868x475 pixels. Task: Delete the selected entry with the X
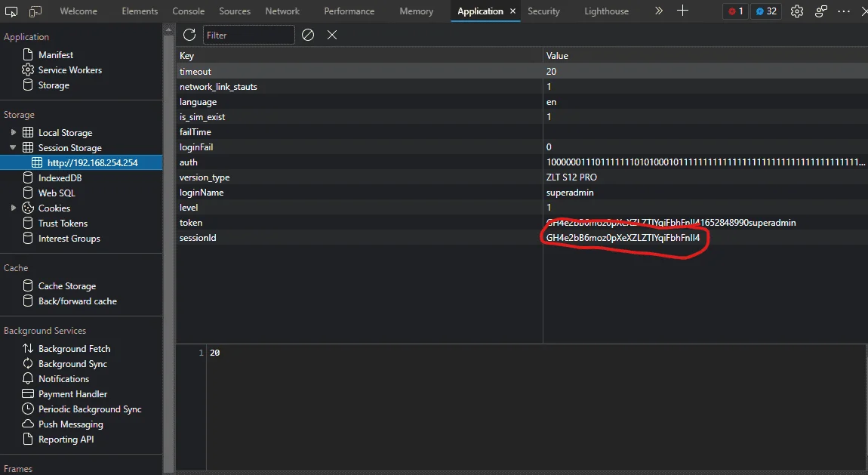tap(332, 35)
